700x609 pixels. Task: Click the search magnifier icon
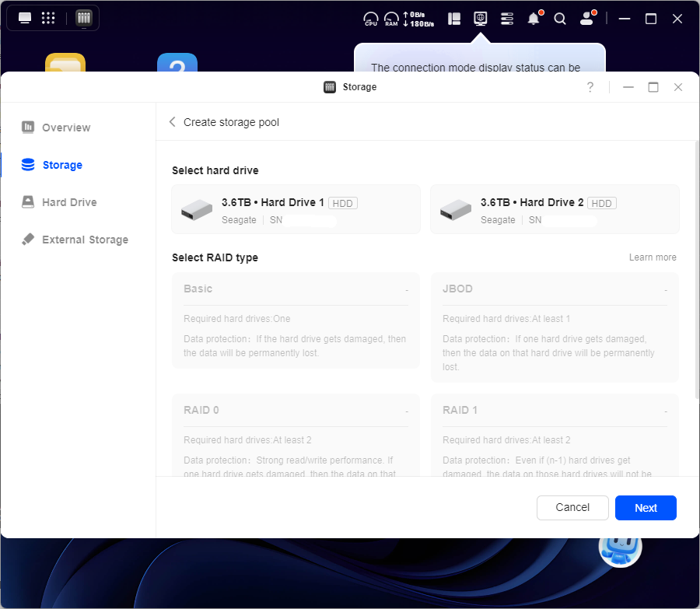(560, 19)
